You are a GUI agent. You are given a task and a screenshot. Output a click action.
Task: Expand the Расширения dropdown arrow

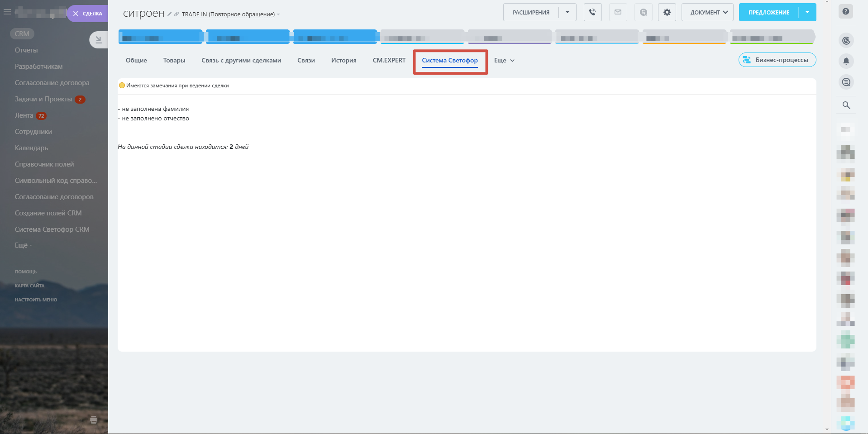click(x=568, y=12)
